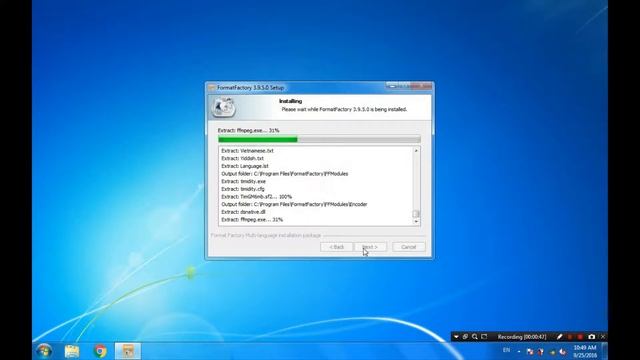Click the log scrollbar thumb
640x360 pixels.
[x=416, y=214]
